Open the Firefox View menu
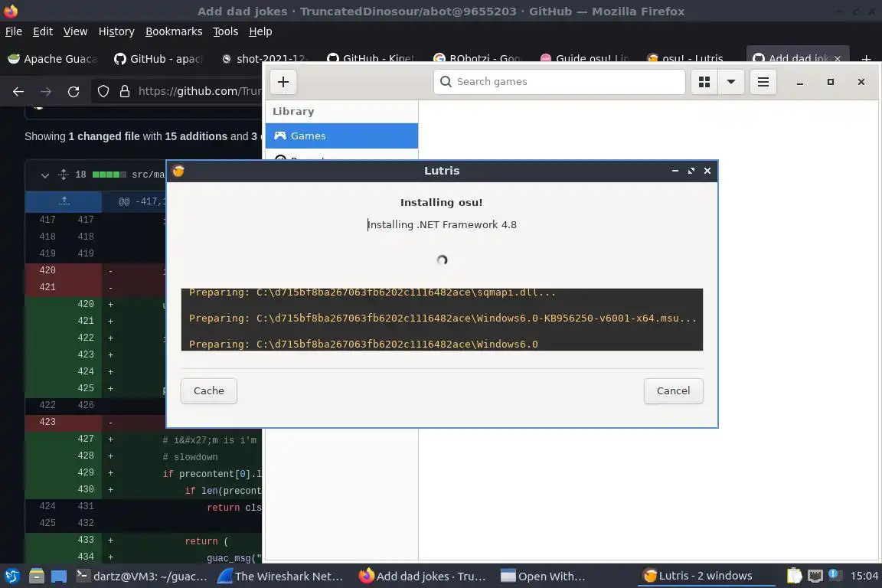882x588 pixels. [75, 31]
